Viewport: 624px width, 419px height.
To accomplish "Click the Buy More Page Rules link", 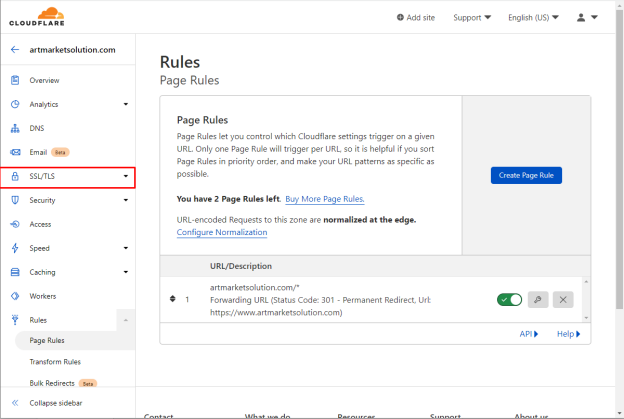I will (325, 199).
